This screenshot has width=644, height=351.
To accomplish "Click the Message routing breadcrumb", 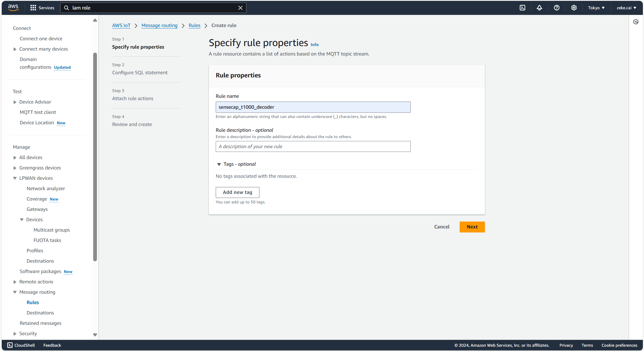I will [x=159, y=25].
